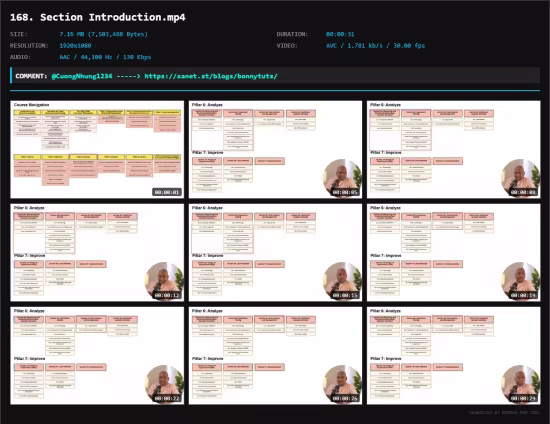
Task: Click the COMMENT: label
Action: point(31,76)
